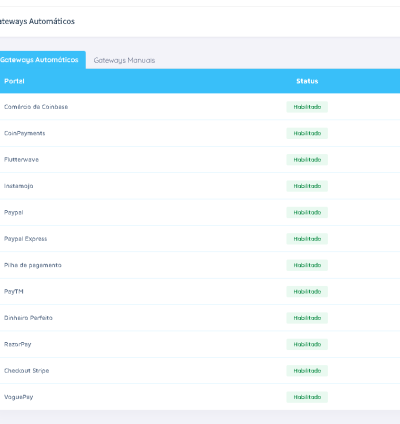Screen dimensions: 400x424
Task: Click the VoguePay gateway name
Action: 19,397
